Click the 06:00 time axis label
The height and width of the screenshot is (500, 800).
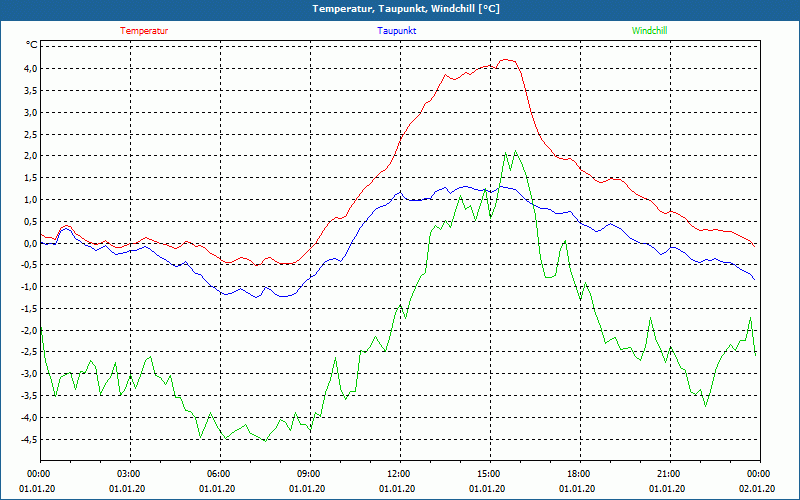tap(220, 474)
